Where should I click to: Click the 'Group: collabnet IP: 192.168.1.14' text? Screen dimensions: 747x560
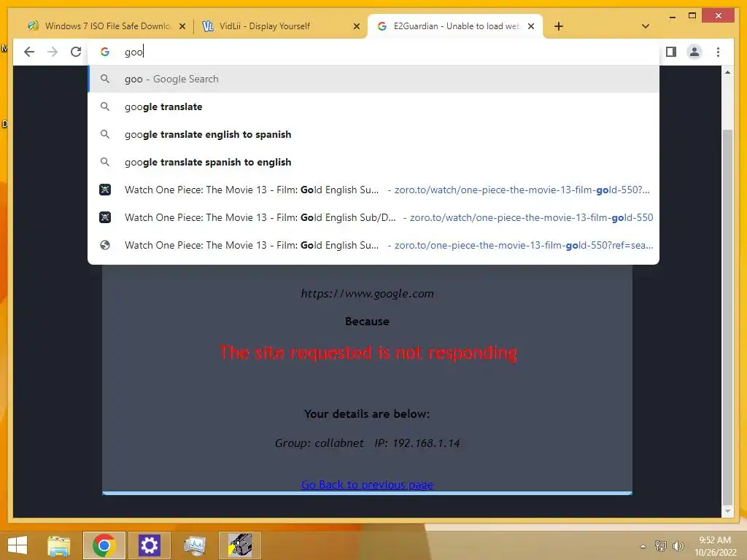click(x=368, y=443)
